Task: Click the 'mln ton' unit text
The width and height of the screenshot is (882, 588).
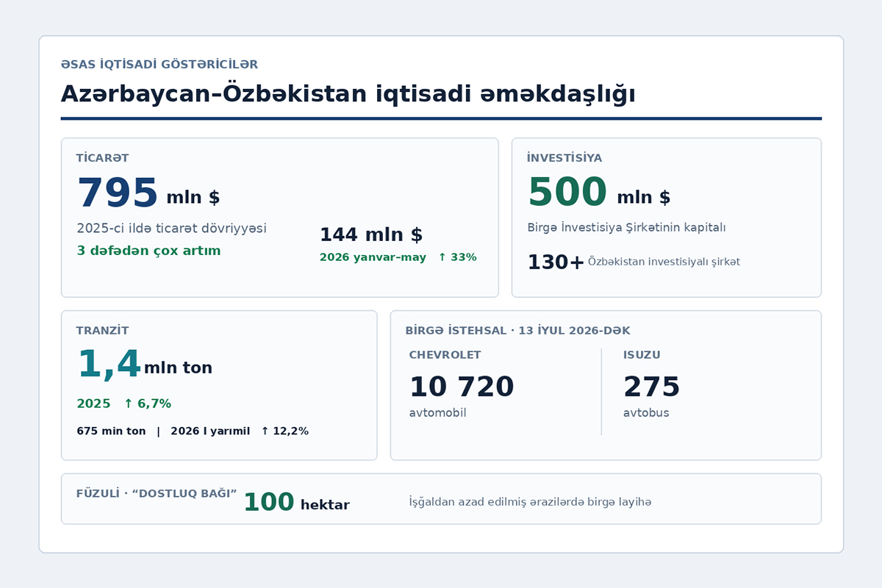Action: (x=178, y=368)
